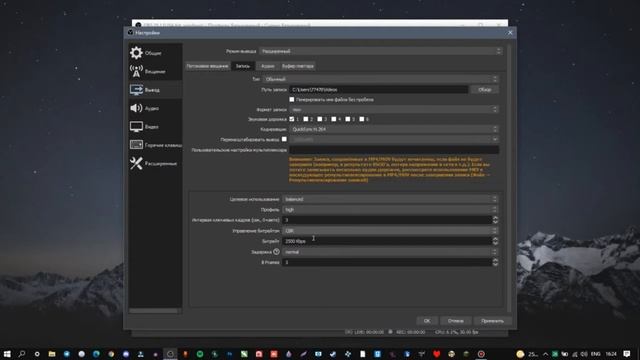Increase bitrate with stepper up arrow

(x=495, y=239)
